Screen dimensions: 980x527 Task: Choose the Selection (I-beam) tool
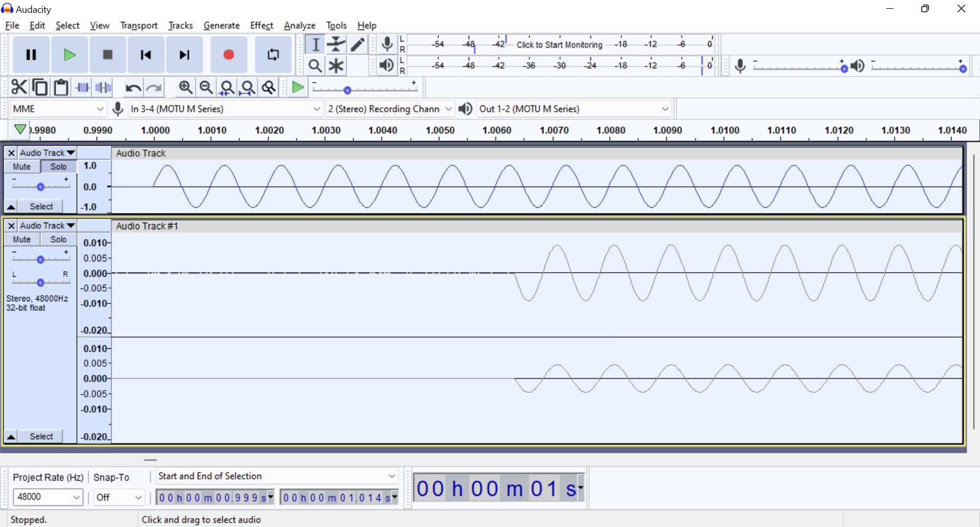(315, 44)
